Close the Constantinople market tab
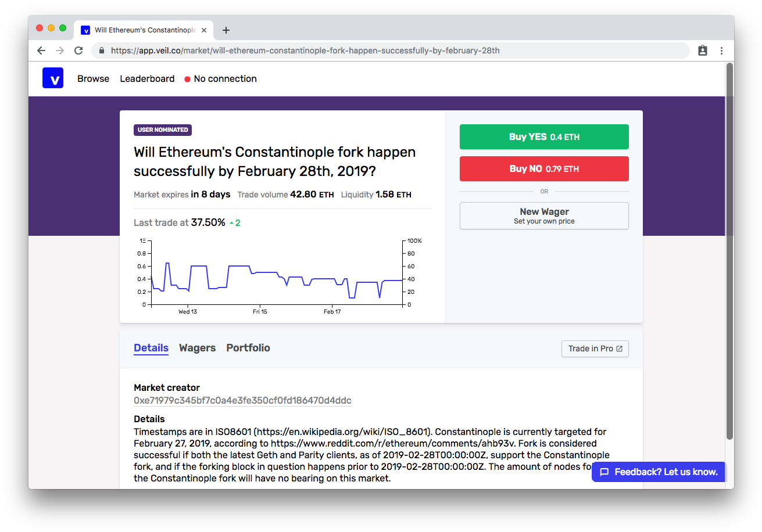Viewport: 762px width, 532px height. 204,30
